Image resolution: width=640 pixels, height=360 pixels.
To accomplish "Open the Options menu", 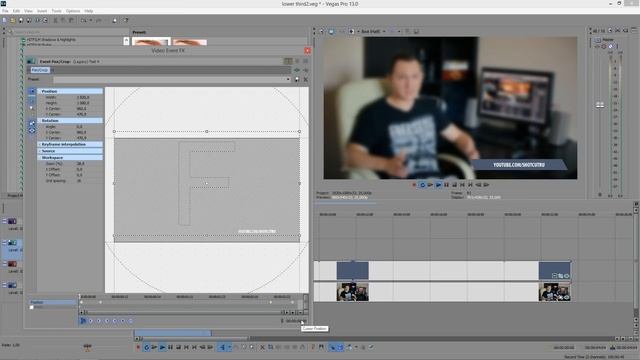I will point(73,11).
